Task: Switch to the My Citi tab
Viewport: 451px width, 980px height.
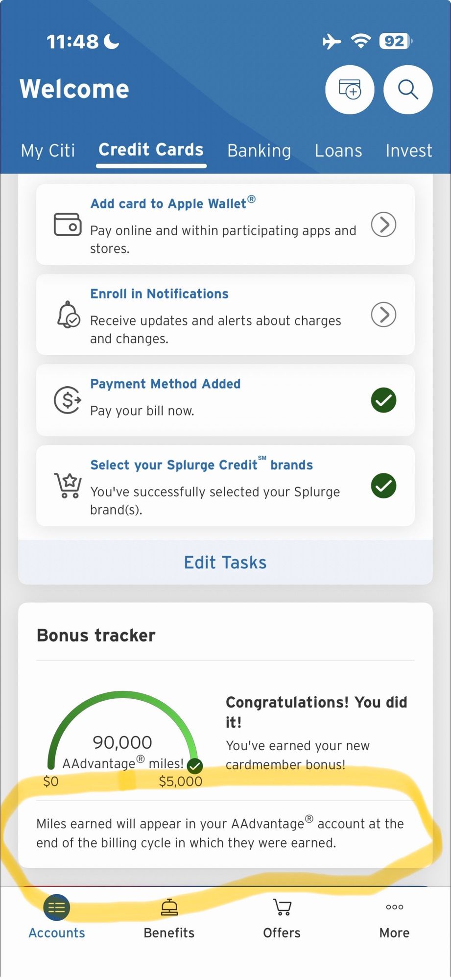Action: coord(48,150)
